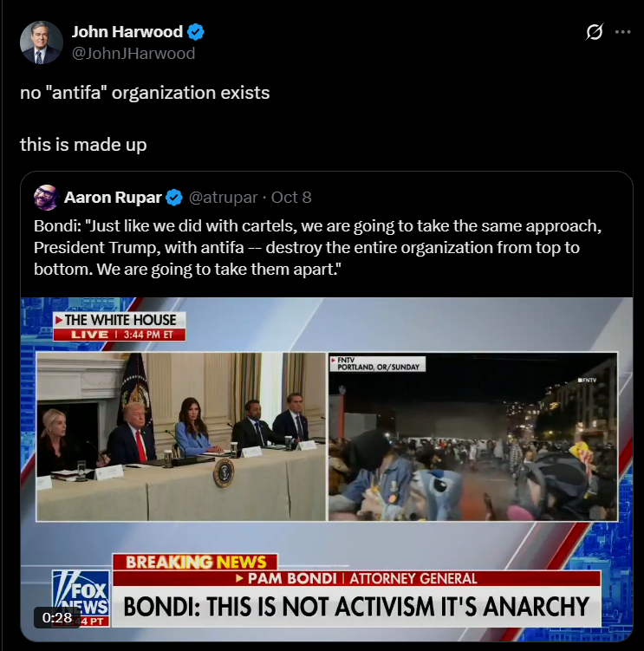This screenshot has height=651, width=644.
Task: Open the @JohnJHarwood handle link
Action: [133, 54]
